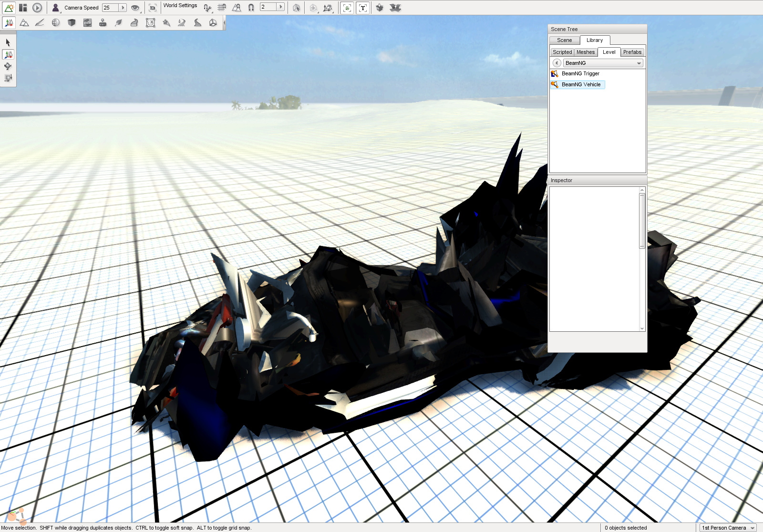Switch to the Library tab
This screenshot has height=532, width=763.
tap(595, 40)
